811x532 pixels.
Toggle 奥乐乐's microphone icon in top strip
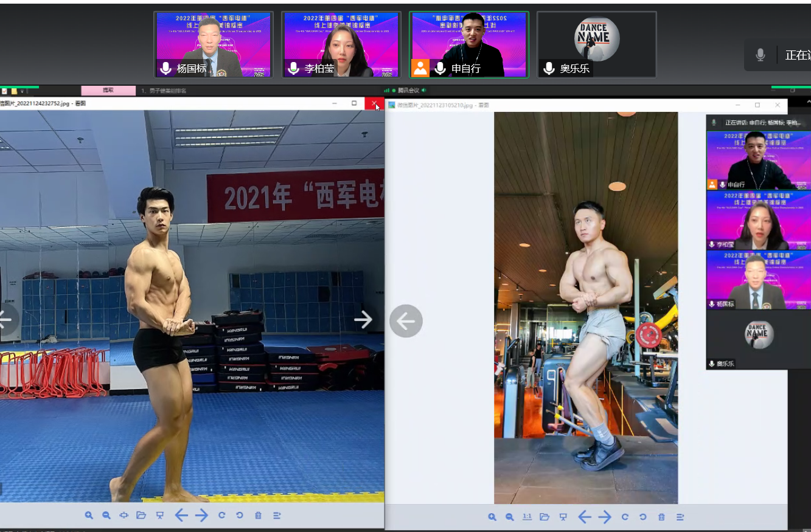click(x=549, y=69)
